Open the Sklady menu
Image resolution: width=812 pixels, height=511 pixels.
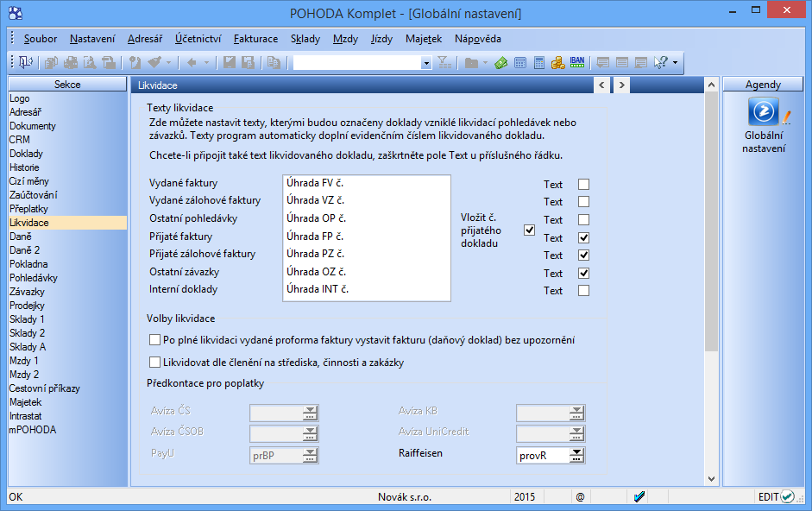305,39
